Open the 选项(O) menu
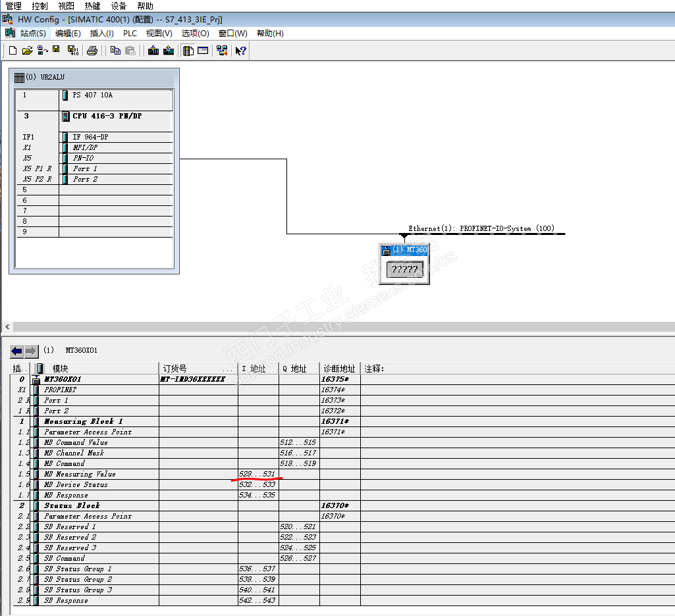Screen dimensions: 675x616 pyautogui.click(x=195, y=33)
